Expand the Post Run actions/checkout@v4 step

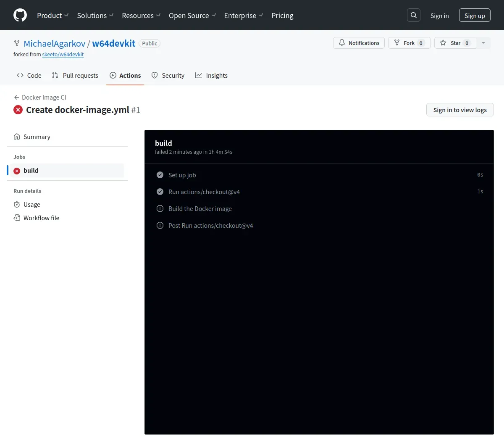[x=319, y=225]
